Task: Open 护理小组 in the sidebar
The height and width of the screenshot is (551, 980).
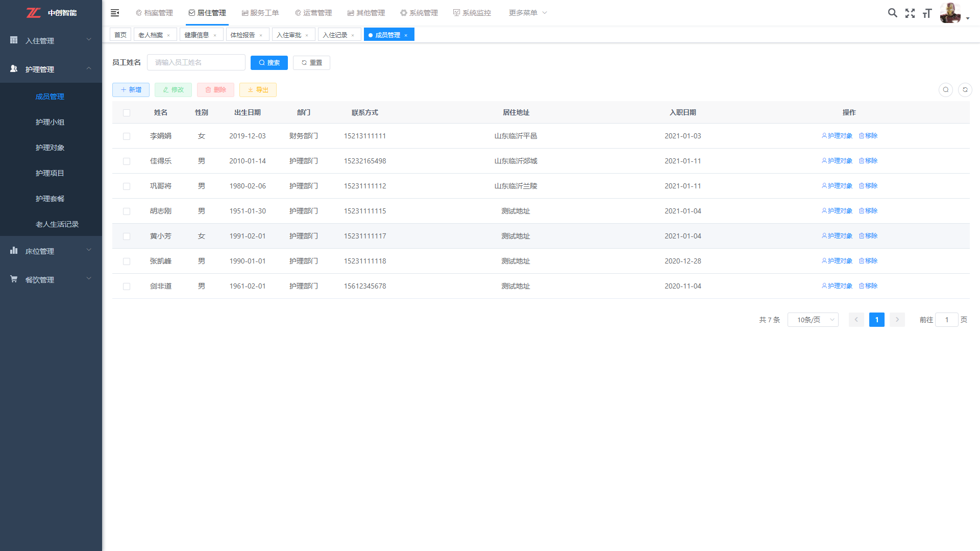Action: click(50, 122)
